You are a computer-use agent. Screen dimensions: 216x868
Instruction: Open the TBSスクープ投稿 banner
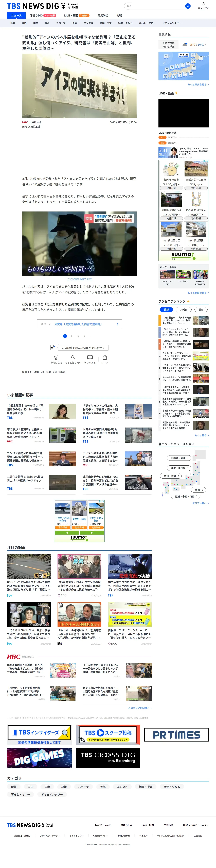[x=108, y=735]
